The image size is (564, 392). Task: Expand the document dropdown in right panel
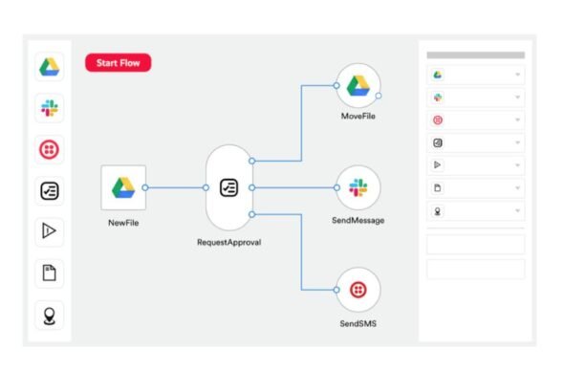[x=475, y=188]
